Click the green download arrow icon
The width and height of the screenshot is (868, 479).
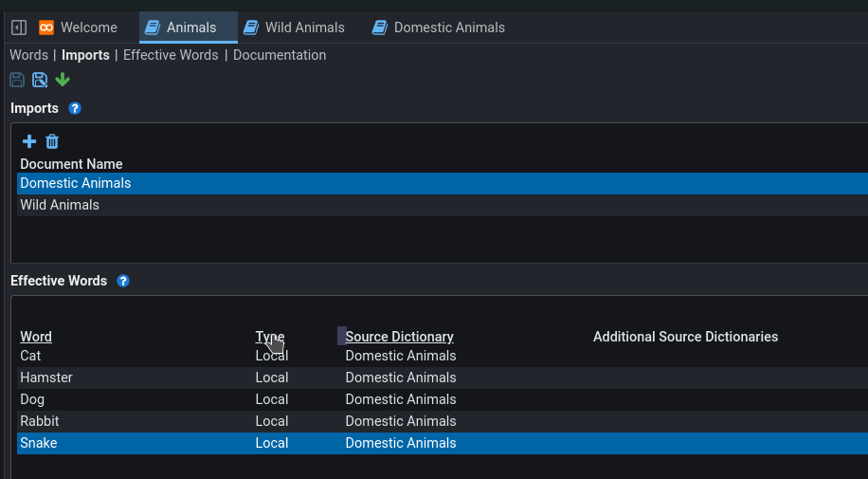pos(63,80)
